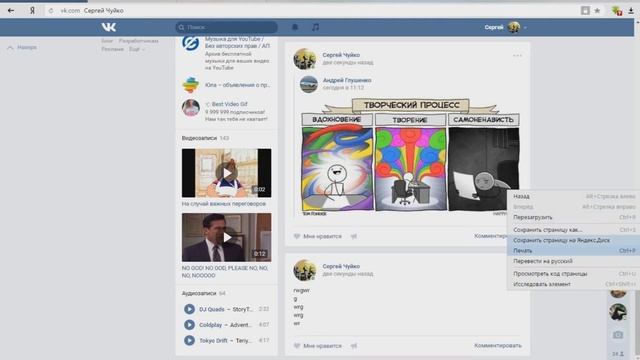Screen dimensions: 640x360
Task: Open Музыка для YouTube community avatar
Action: 191,43
